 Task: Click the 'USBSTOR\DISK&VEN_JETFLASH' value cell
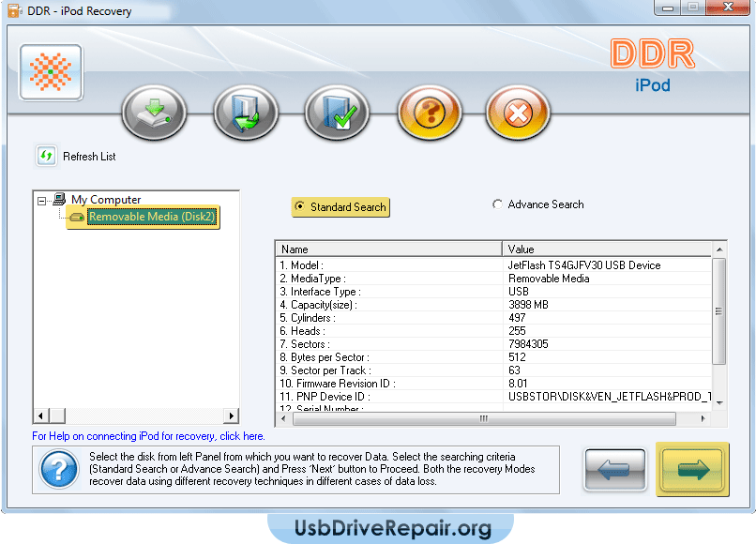coord(610,397)
